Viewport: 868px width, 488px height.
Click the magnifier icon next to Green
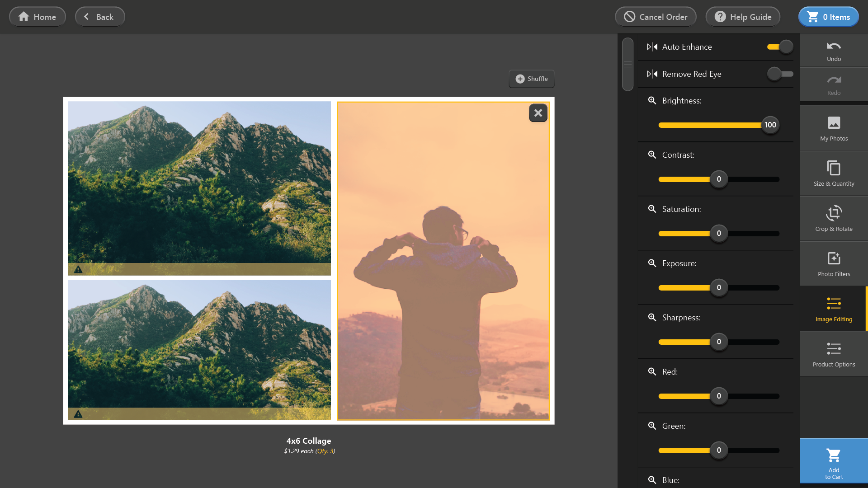(652, 426)
